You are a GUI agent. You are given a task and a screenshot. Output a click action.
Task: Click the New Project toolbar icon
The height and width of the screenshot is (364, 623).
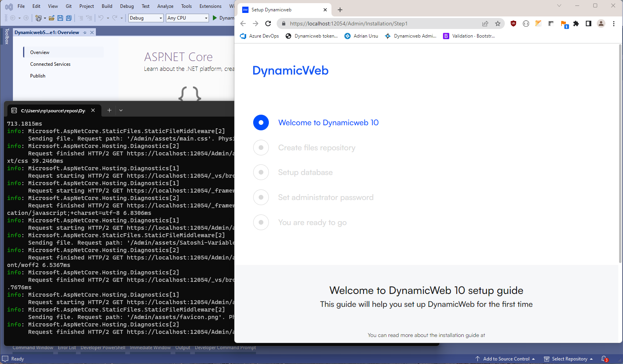tap(38, 18)
